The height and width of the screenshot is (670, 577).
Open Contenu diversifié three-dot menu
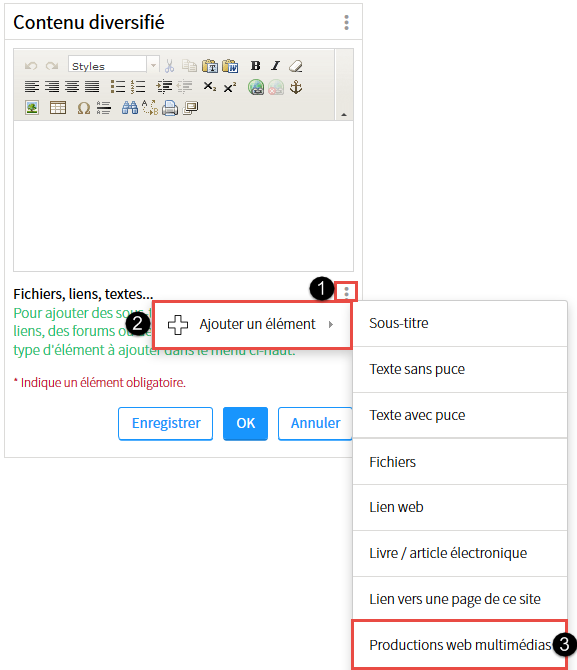[x=347, y=22]
